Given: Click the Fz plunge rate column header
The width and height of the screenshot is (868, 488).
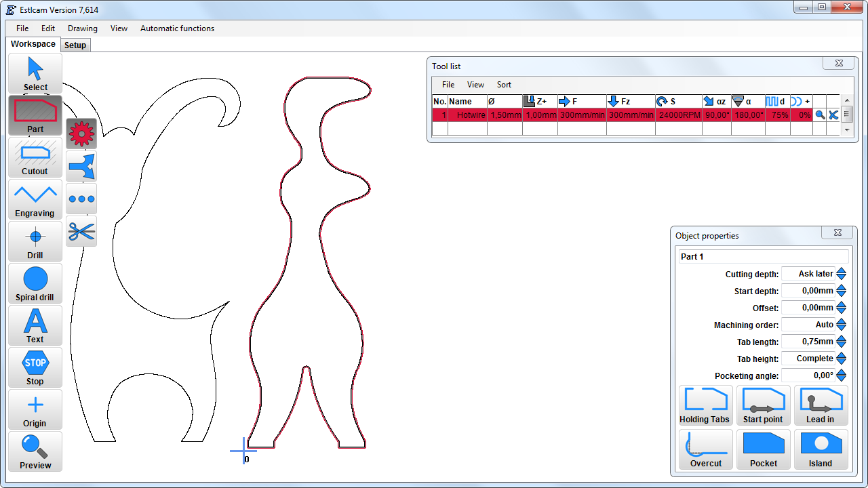Looking at the screenshot, I should pyautogui.click(x=631, y=102).
